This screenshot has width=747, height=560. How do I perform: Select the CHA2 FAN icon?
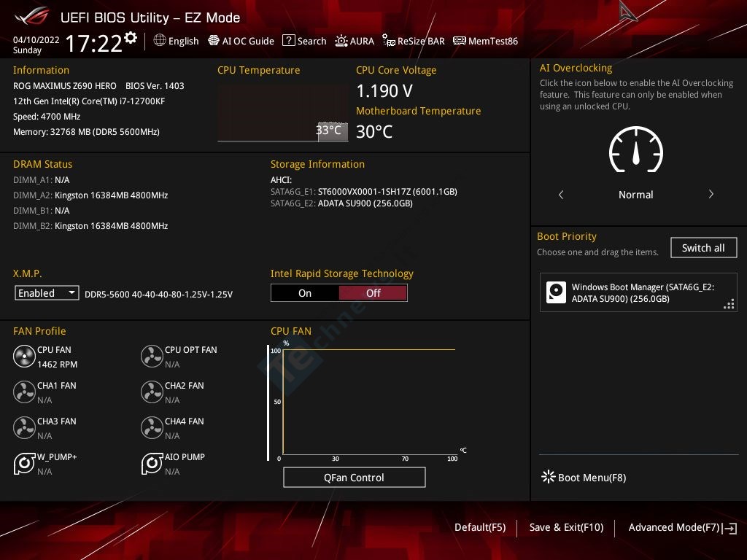pyautogui.click(x=152, y=392)
